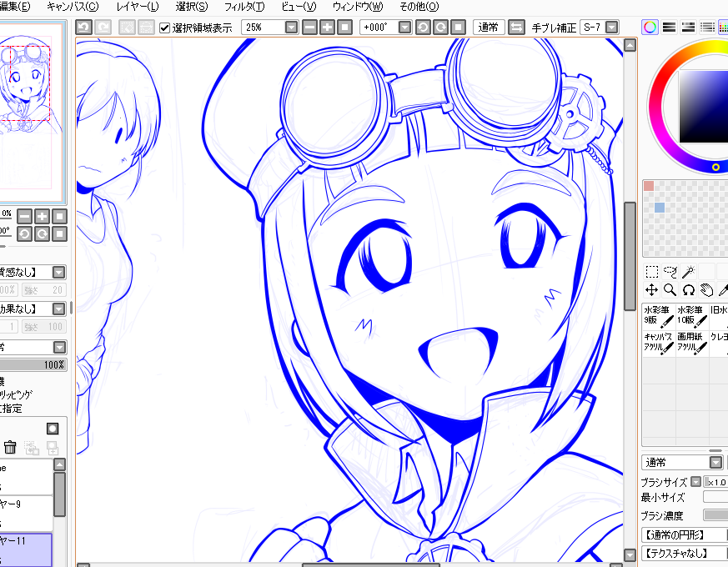Rotate view clockwise in top toolbar
Viewport: 728px width, 567px height.
440,28
